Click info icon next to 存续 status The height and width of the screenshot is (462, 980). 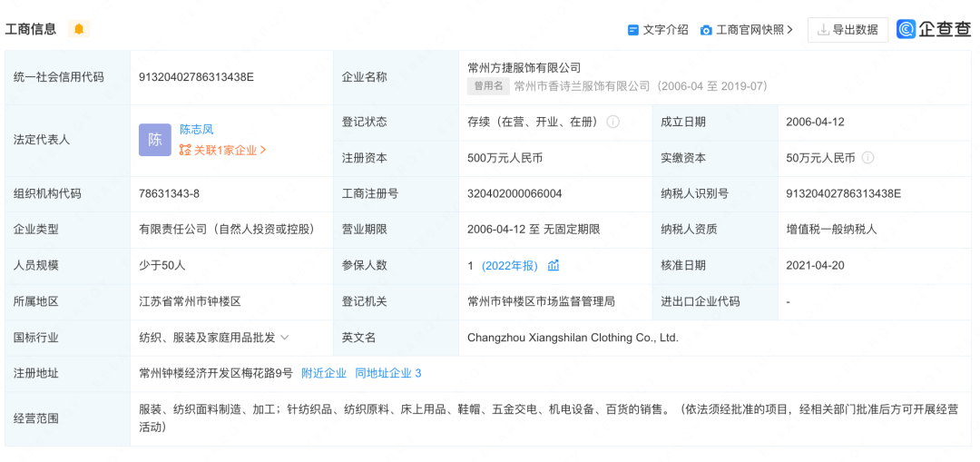click(613, 122)
